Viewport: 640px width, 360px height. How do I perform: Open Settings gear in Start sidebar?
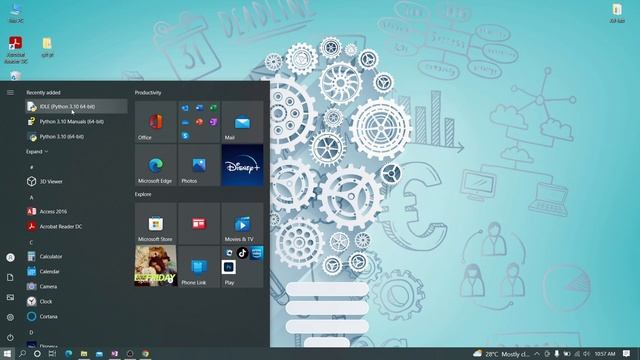tap(10, 317)
